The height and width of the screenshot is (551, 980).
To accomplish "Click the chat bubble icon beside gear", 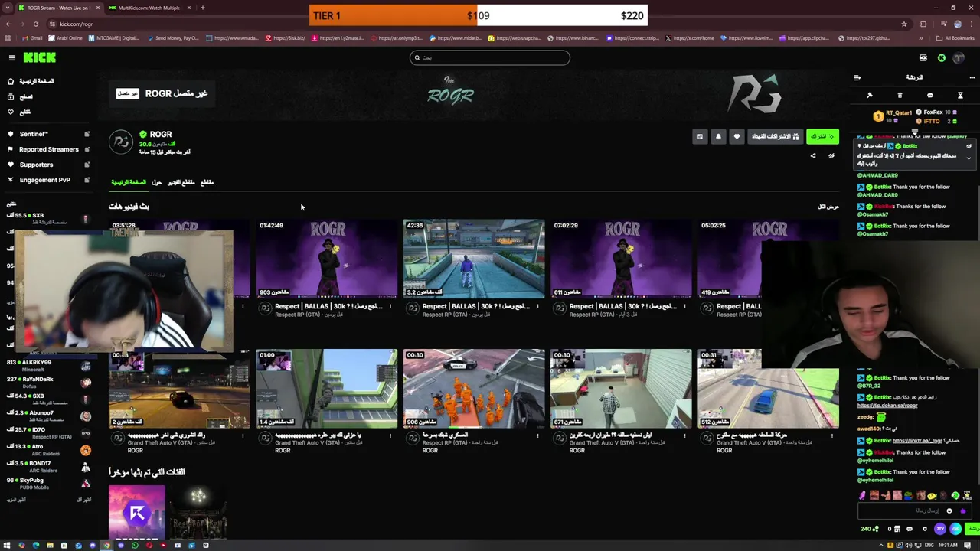I will click(x=910, y=529).
